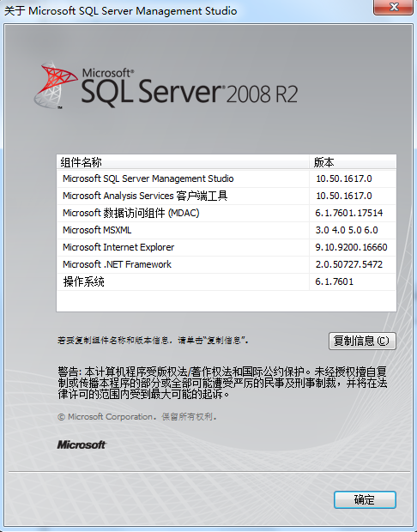Select the Microsoft .NET Framework row
Viewport: 417px width, 532px height.
click(x=227, y=264)
